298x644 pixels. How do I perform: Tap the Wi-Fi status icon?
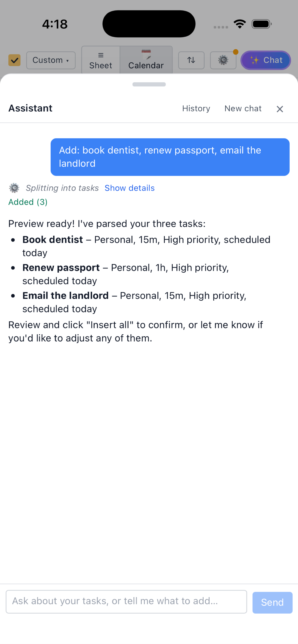click(240, 24)
